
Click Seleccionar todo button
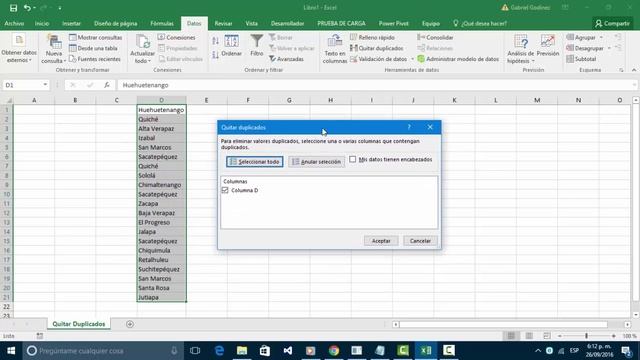point(255,162)
